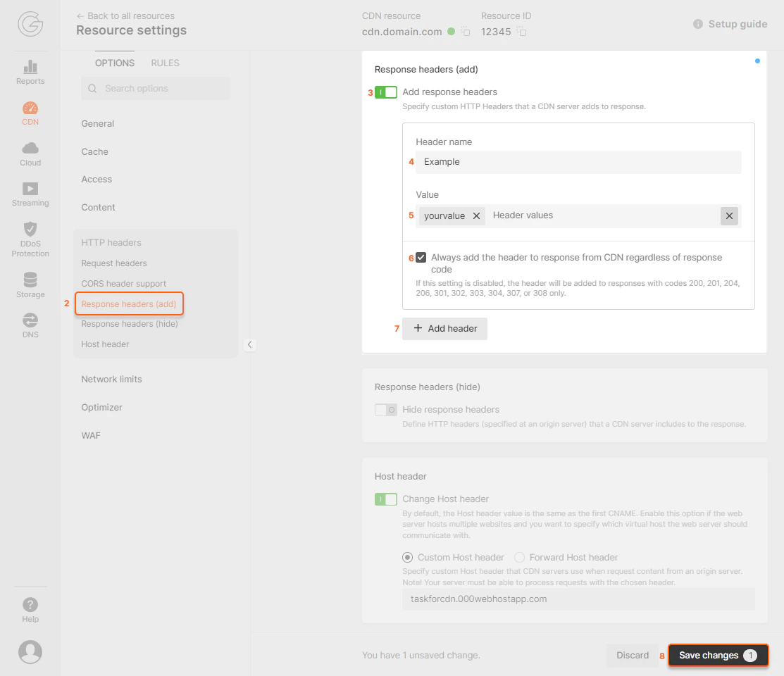This screenshot has width=784, height=676.
Task: Enable the Hide response headers toggle
Action: pos(385,408)
